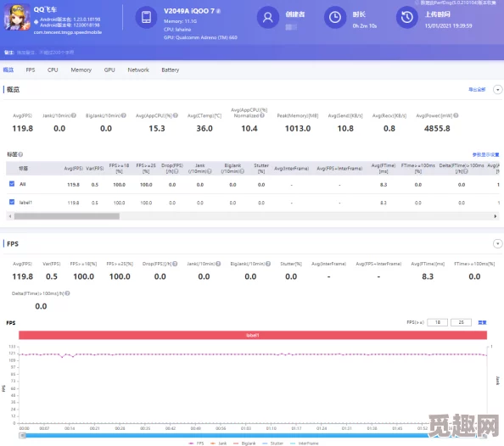Click the upload time history icon
Image resolution: width=504 pixels, height=446 pixels.
tap(407, 17)
